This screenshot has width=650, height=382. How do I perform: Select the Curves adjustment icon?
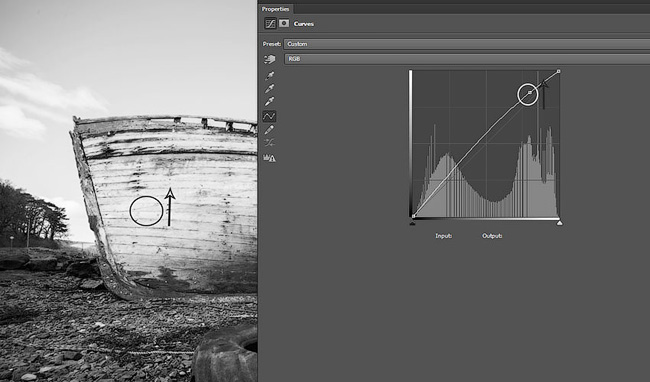click(x=270, y=24)
